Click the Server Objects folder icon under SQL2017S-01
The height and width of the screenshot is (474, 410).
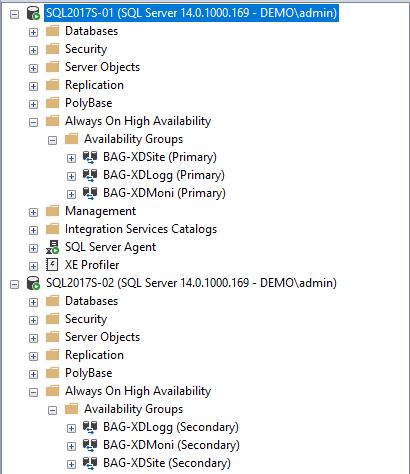[52, 67]
